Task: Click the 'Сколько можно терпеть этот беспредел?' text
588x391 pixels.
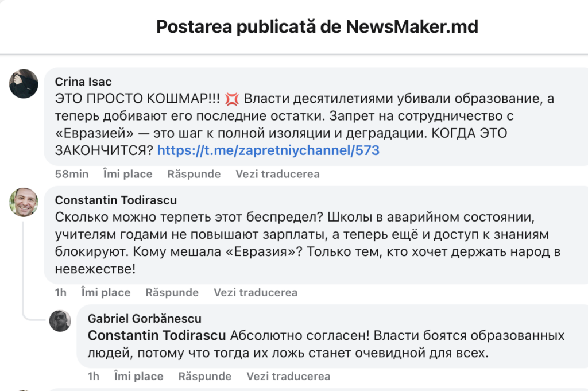Action: click(x=189, y=217)
